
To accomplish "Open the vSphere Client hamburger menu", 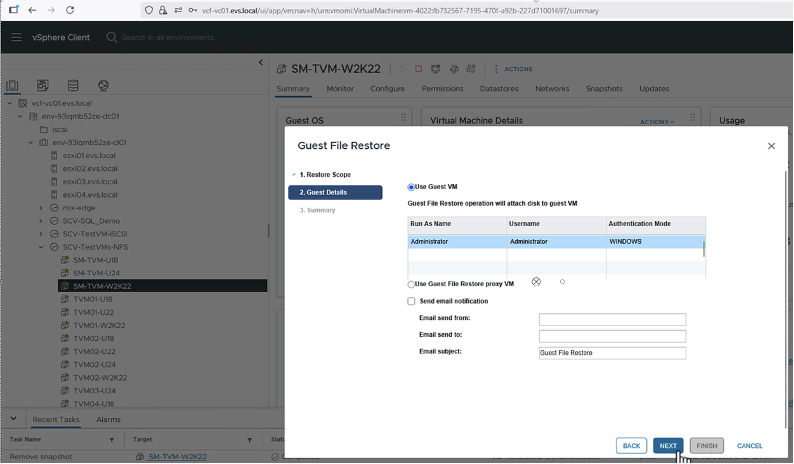I will coord(16,38).
